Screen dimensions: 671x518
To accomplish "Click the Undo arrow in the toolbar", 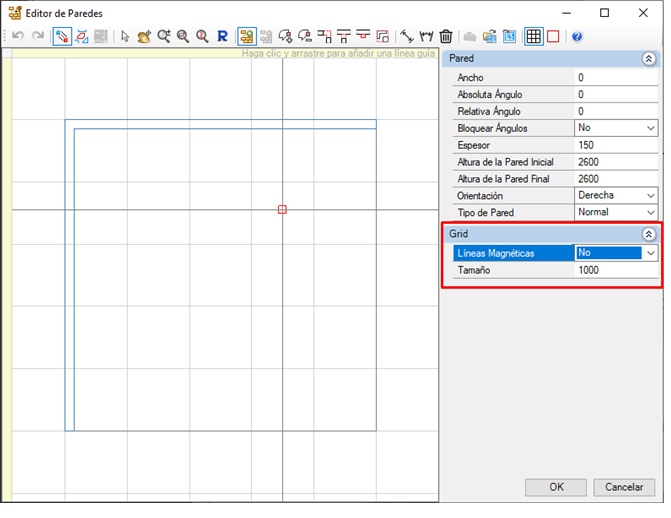I will tap(18, 36).
